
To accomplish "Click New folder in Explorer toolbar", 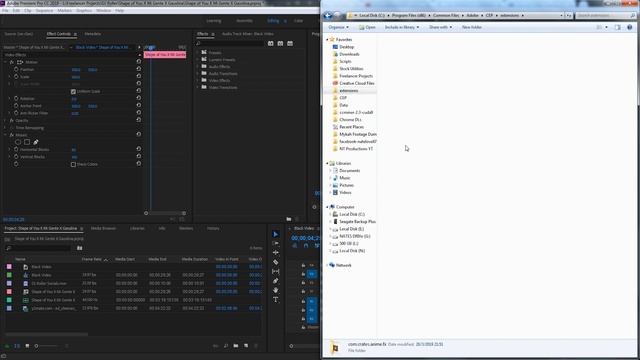I will click(x=472, y=27).
